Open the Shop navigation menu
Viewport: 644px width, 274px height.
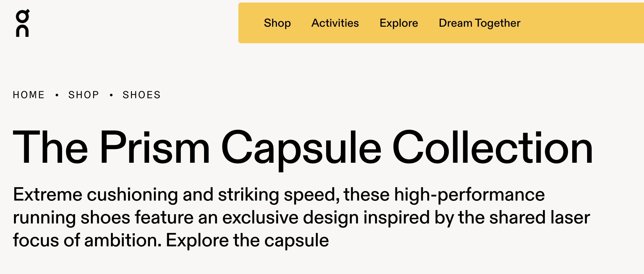click(277, 23)
